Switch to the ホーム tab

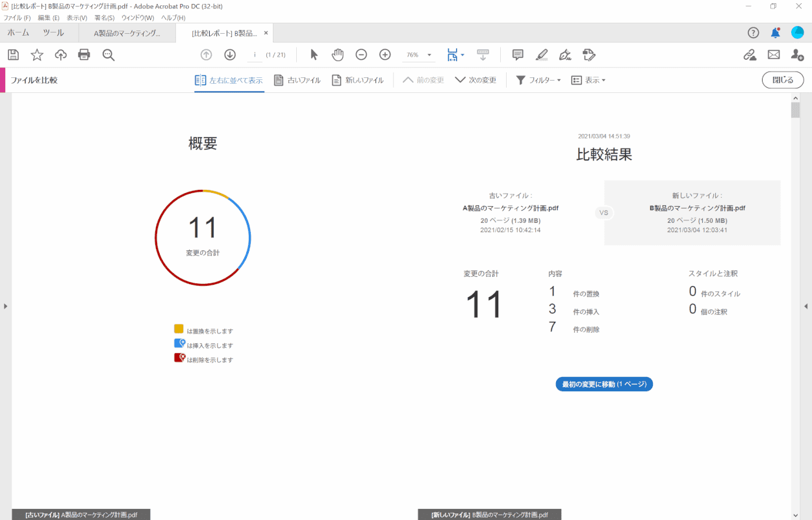point(18,32)
